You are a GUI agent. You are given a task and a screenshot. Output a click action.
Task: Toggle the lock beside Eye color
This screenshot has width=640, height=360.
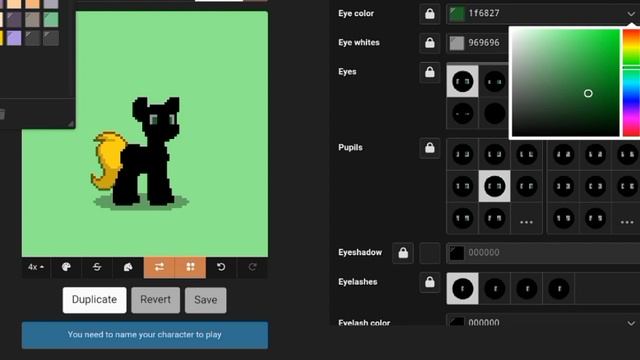[430, 14]
